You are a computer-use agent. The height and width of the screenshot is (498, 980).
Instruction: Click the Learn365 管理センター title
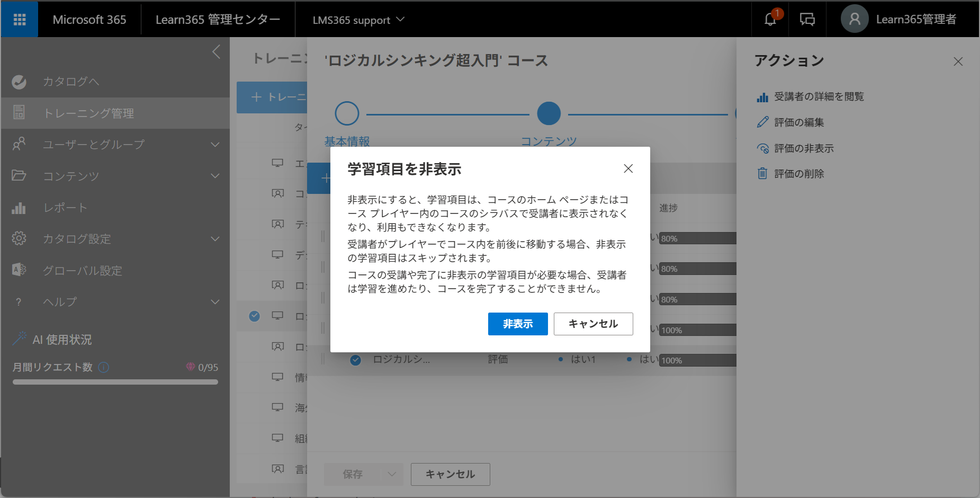coord(218,20)
